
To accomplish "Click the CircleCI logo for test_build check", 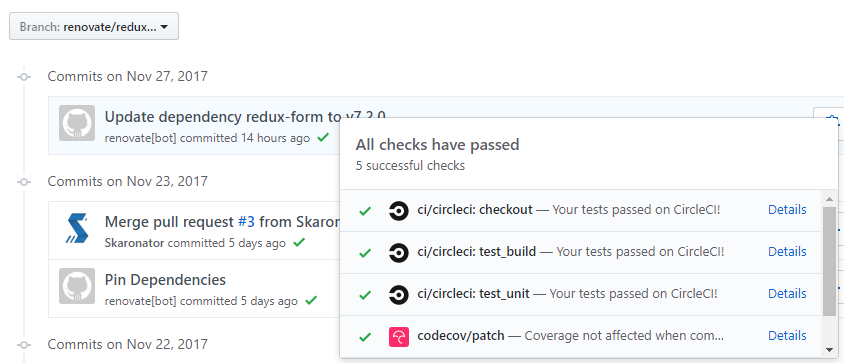I will pos(399,253).
